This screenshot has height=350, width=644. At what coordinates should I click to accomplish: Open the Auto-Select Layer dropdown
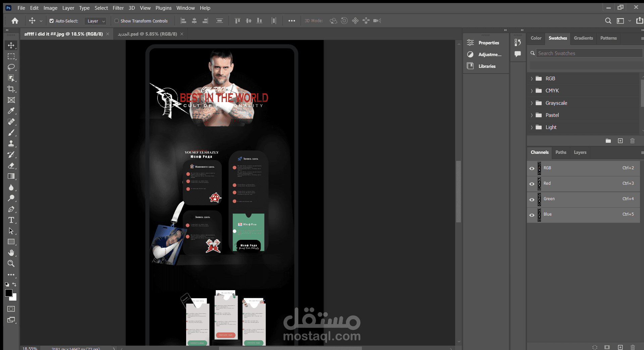pyautogui.click(x=95, y=21)
